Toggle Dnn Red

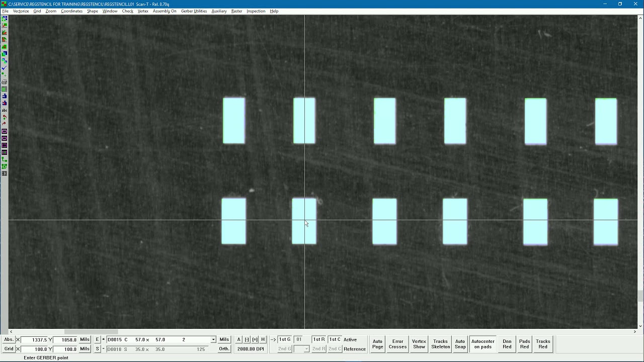(x=507, y=344)
